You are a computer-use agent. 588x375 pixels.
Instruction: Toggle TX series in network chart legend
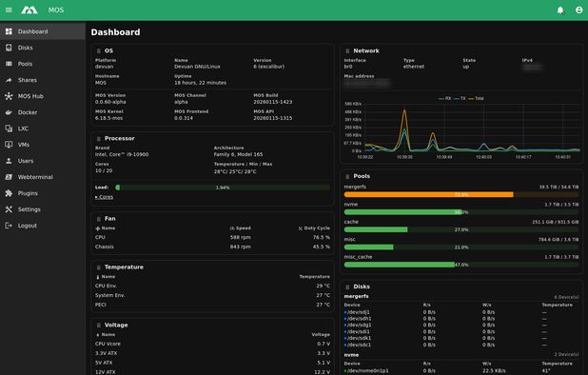pyautogui.click(x=460, y=98)
